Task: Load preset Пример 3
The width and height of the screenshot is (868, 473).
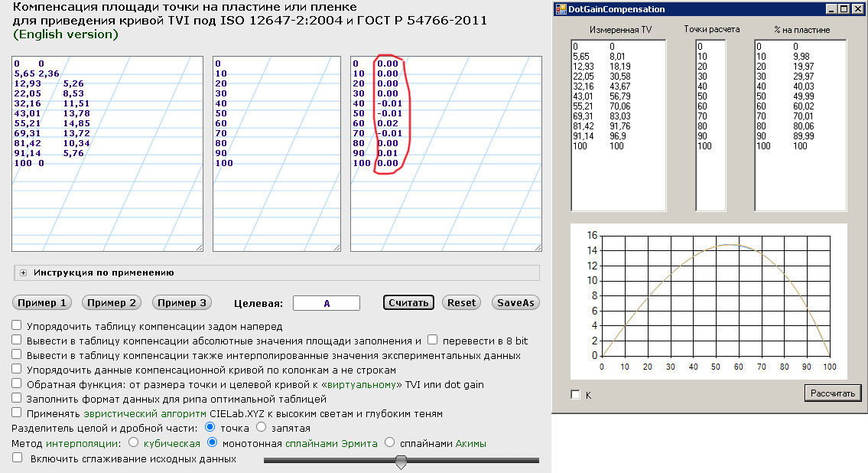Action: (181, 302)
